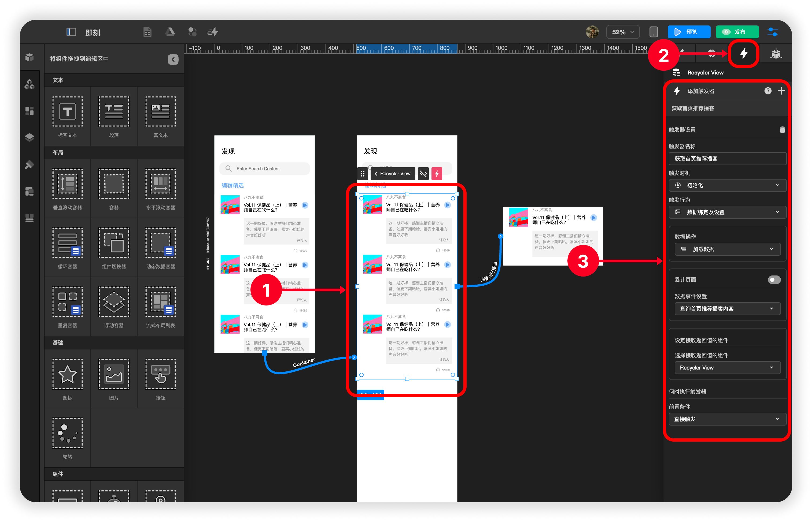The image size is (812, 522).
Task: Toggle the 累计页面 switch
Action: pyautogui.click(x=774, y=280)
